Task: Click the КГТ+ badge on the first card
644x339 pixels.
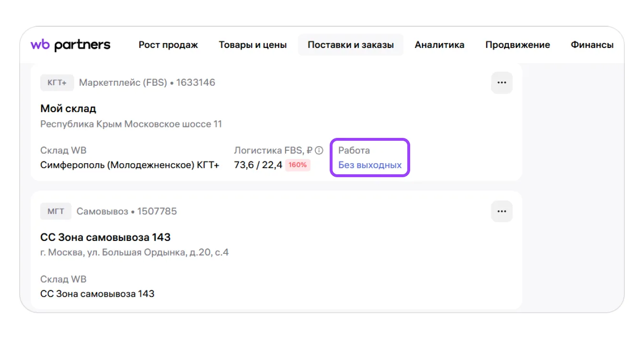Action: point(57,83)
